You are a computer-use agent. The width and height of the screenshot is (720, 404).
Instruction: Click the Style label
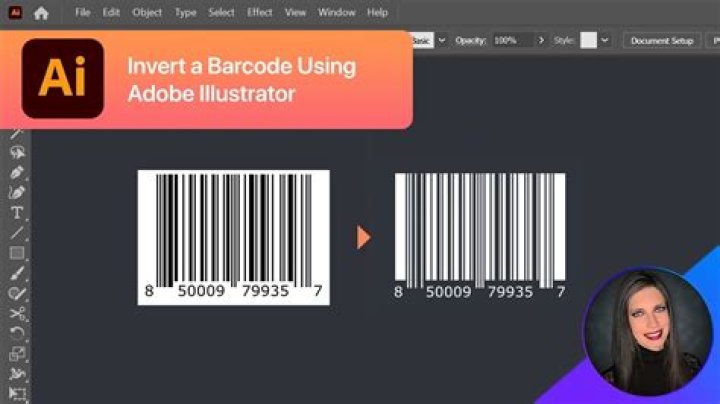564,40
